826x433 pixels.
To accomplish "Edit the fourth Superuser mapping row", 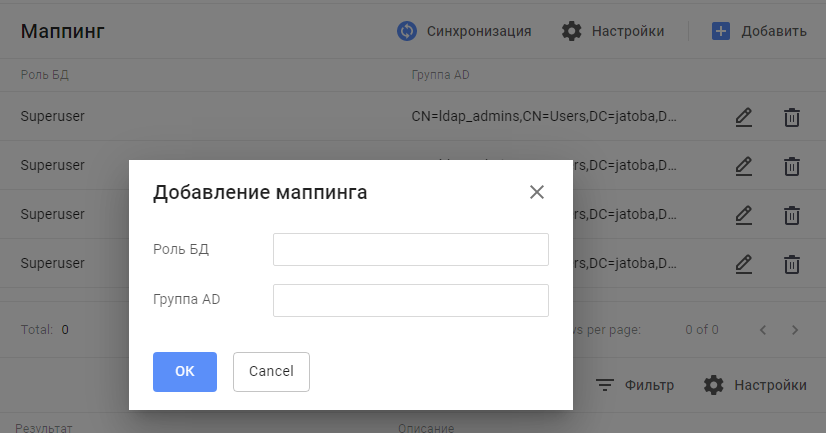I will click(743, 264).
